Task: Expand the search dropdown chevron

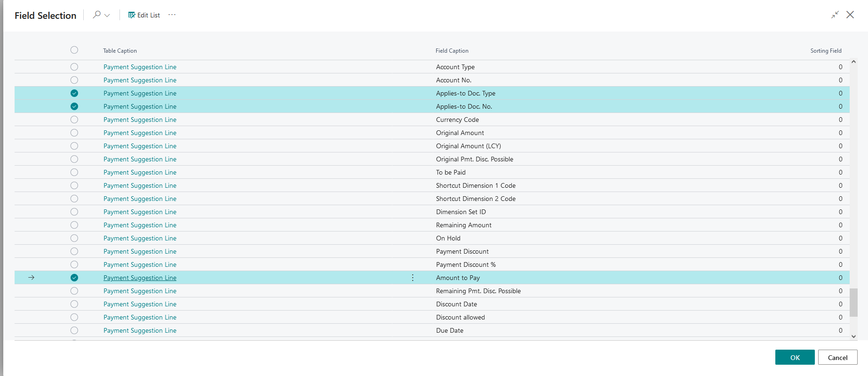Action: point(107,15)
